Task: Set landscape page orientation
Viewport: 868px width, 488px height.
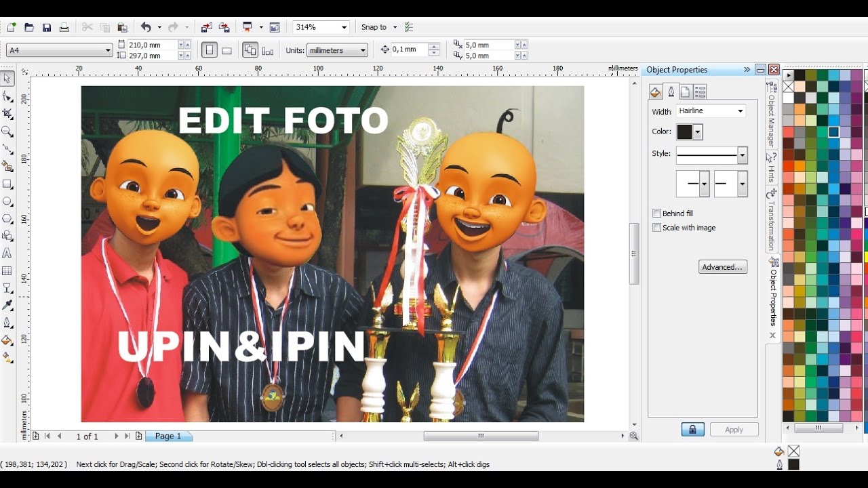Action: point(227,50)
